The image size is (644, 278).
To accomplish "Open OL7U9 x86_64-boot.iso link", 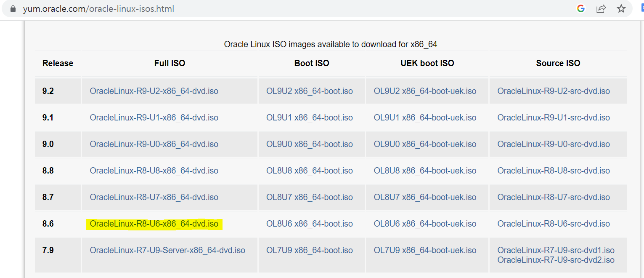I will tap(310, 250).
